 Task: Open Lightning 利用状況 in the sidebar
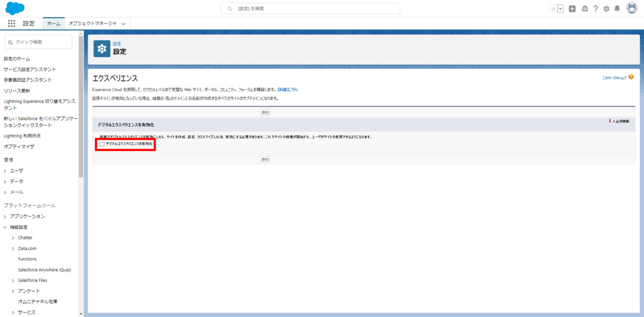(22, 136)
